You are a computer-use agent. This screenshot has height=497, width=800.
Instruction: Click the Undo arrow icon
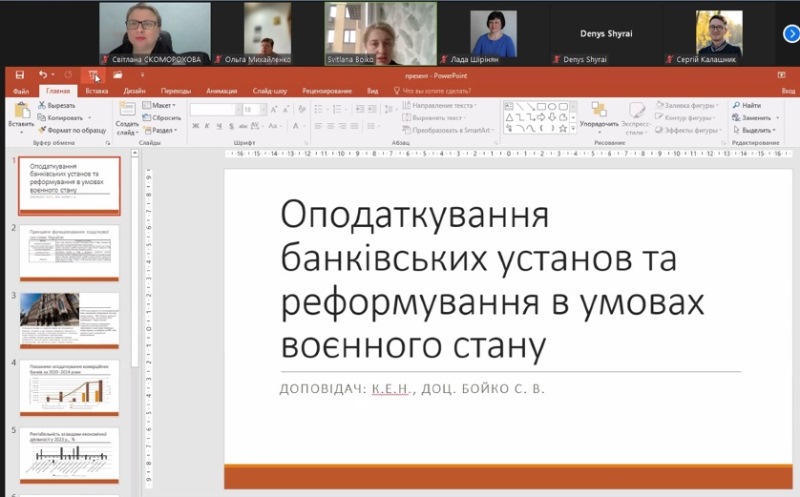(x=43, y=75)
